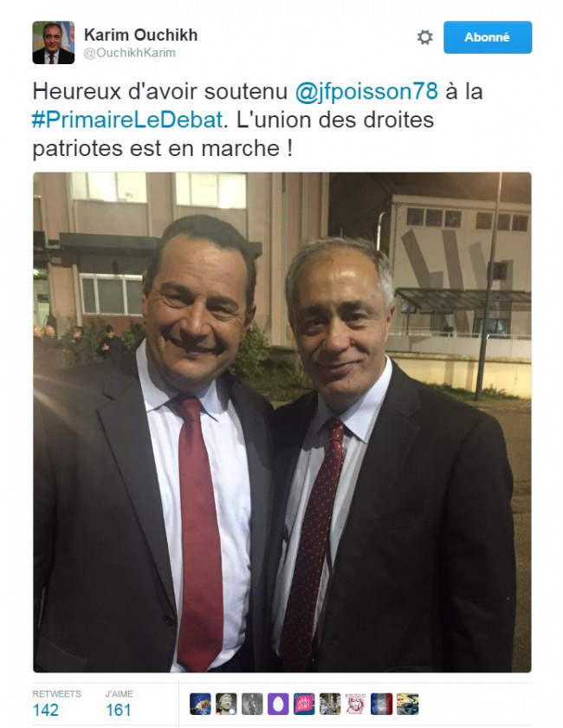Viewport: 563px width, 728px height.
Task: View the 161 J'aime likes list
Action: point(119,710)
